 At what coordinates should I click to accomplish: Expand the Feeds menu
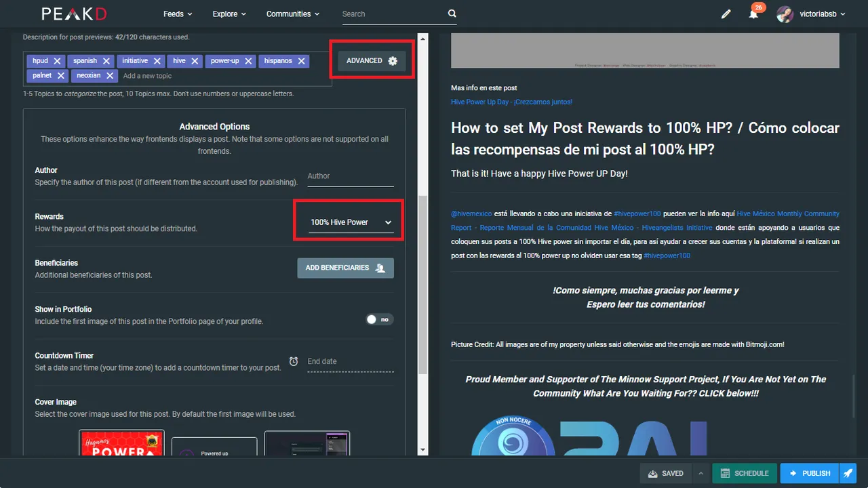(x=178, y=14)
